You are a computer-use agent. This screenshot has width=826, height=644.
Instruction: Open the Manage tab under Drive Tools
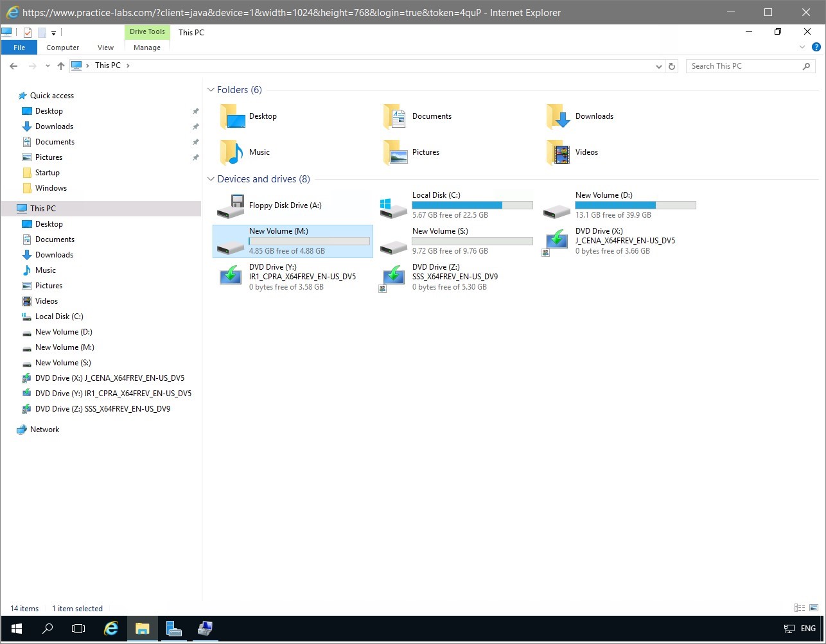(x=147, y=48)
